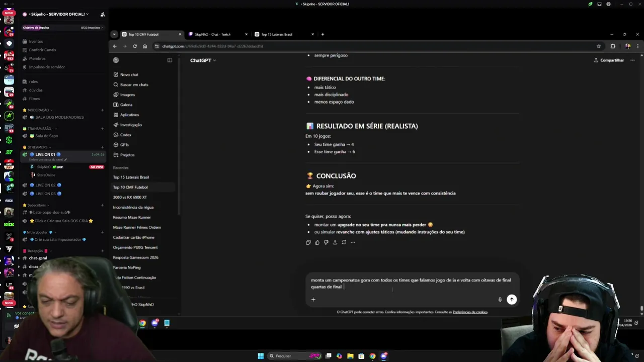The width and height of the screenshot is (644, 362).
Task: Open the browser tab search dropdown
Action: pos(114,34)
